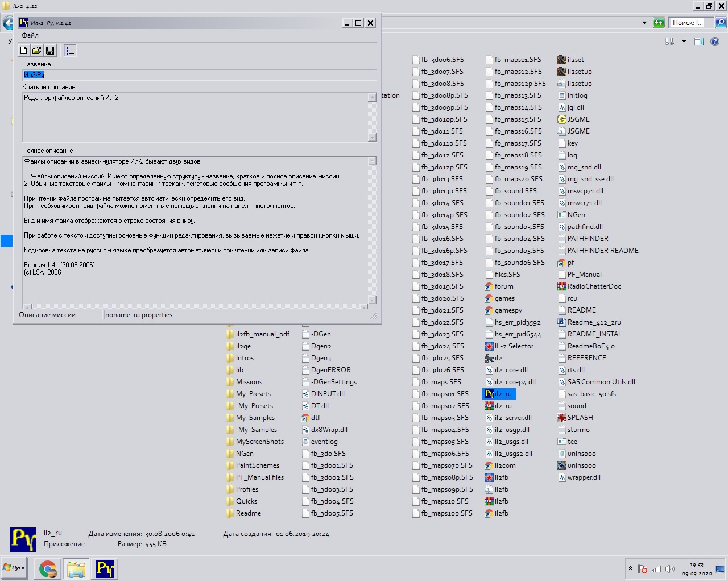Select the forum shortcut file
Viewport: 728px width, 582px height.
[499, 286]
